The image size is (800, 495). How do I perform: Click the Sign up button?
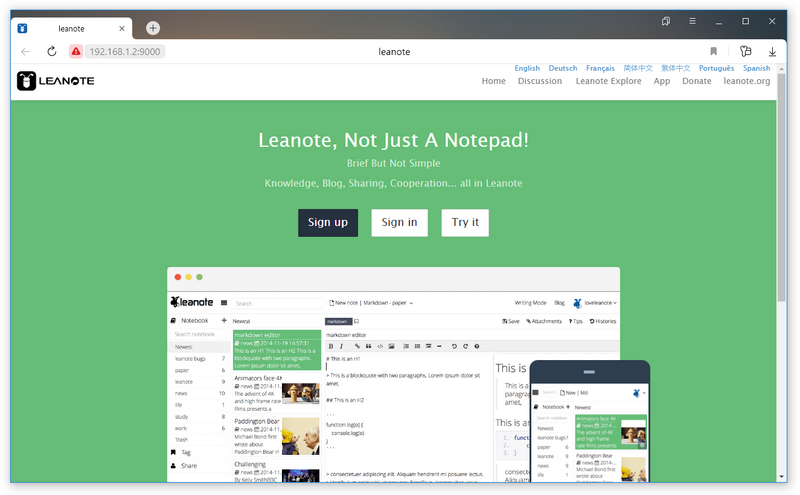328,222
